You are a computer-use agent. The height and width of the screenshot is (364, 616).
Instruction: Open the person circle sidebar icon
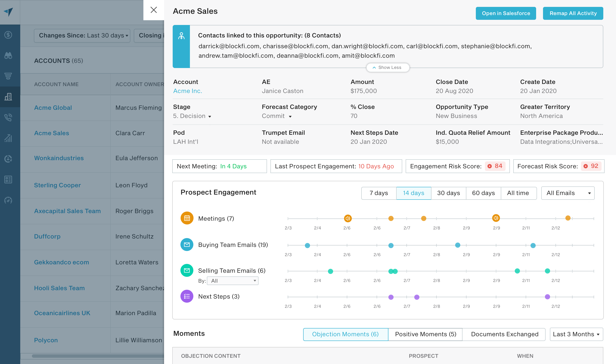[8, 159]
